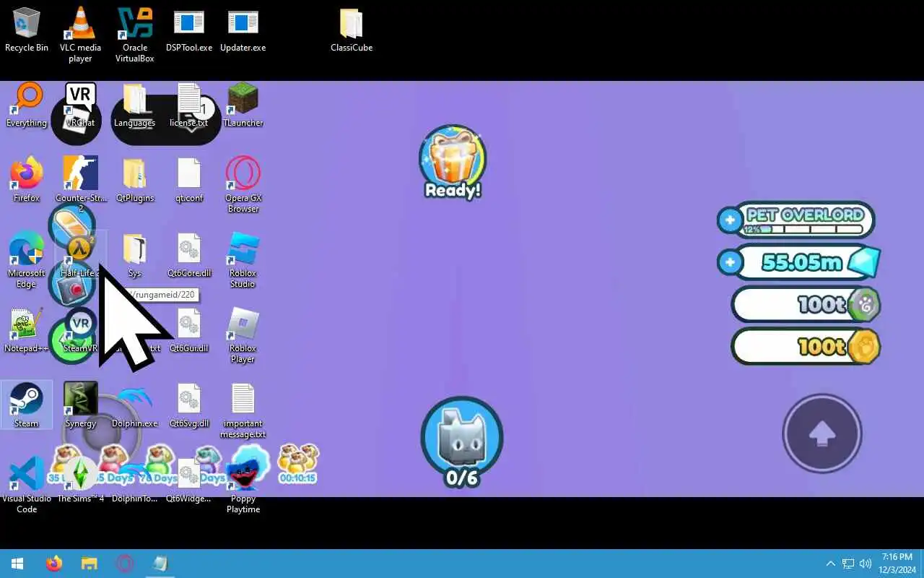Open File Explorer from the taskbar

(89, 564)
